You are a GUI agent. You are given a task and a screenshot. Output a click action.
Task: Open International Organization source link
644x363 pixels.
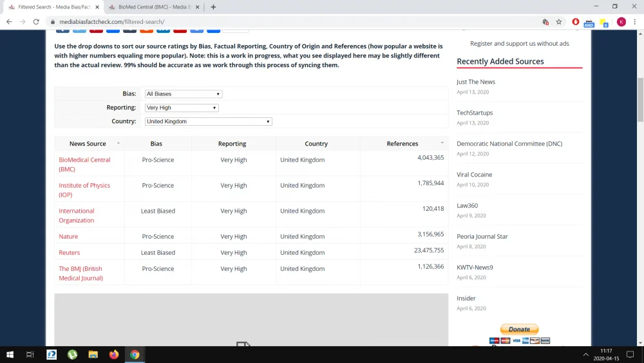77,215
